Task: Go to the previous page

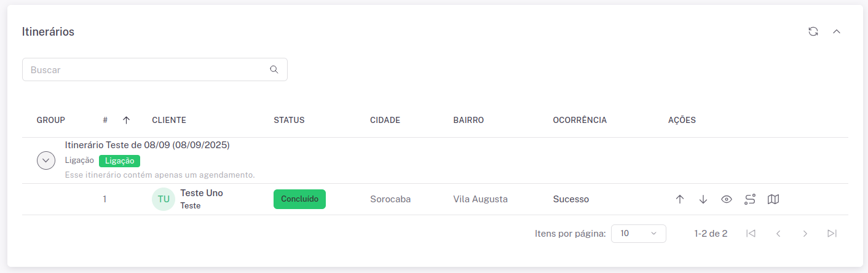Action: click(778, 234)
